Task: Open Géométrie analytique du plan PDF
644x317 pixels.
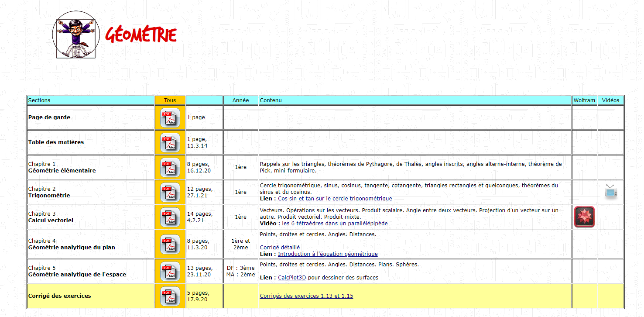Action: point(170,244)
